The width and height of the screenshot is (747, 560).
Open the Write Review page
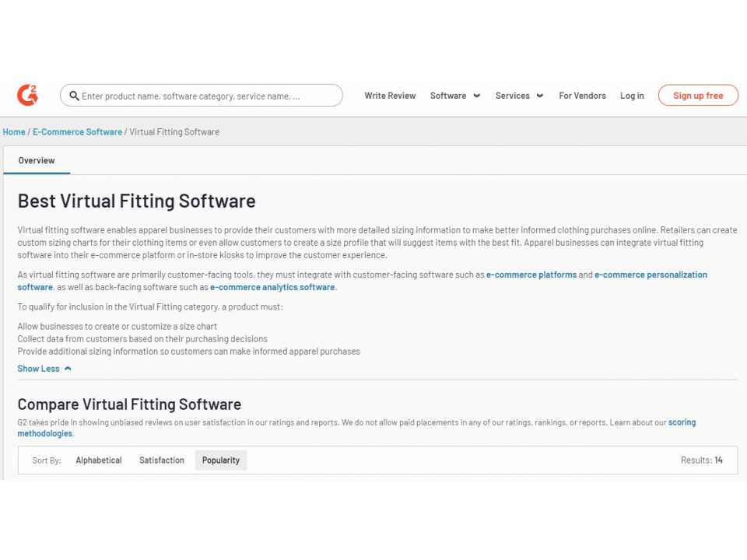click(x=389, y=95)
